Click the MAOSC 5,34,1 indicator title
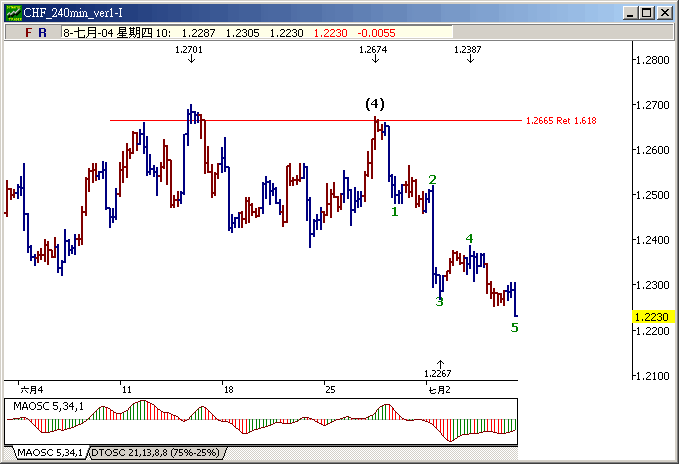679x464 pixels. (48, 406)
